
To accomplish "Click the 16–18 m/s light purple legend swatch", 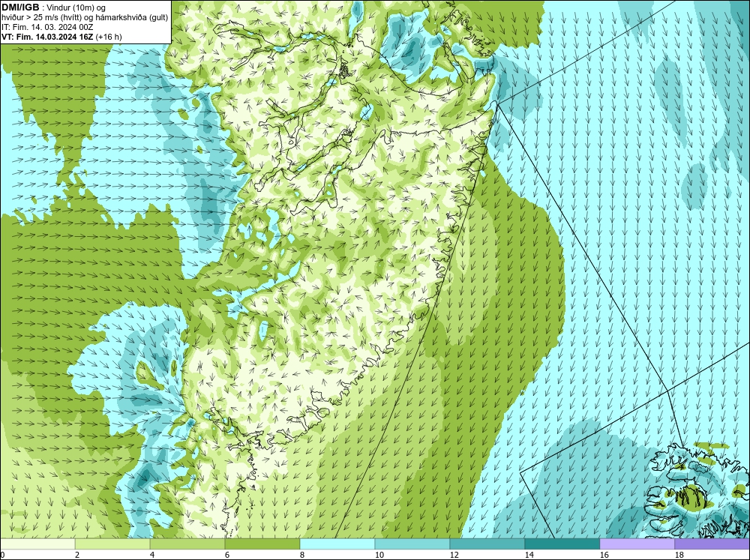I will click(x=637, y=544).
